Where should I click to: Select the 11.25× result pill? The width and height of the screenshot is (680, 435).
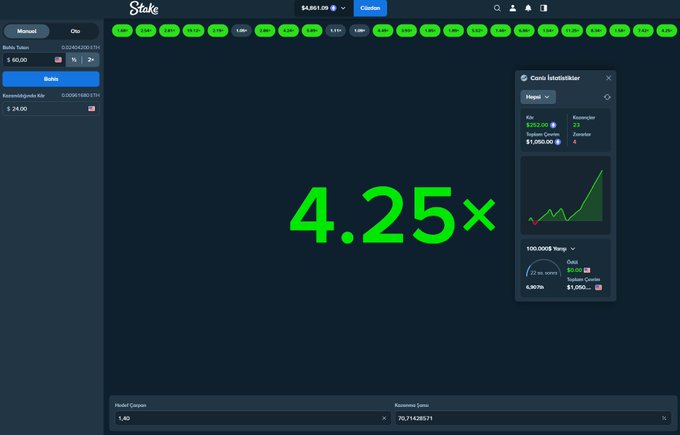(572, 31)
